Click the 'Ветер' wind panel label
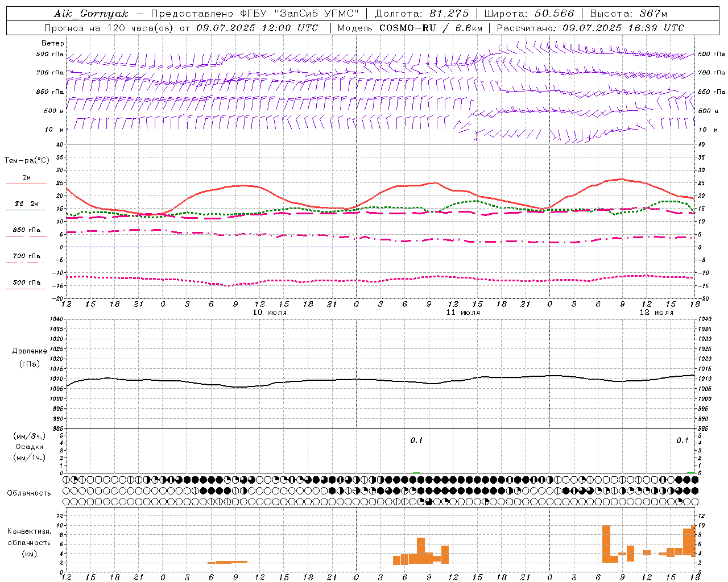 point(53,43)
